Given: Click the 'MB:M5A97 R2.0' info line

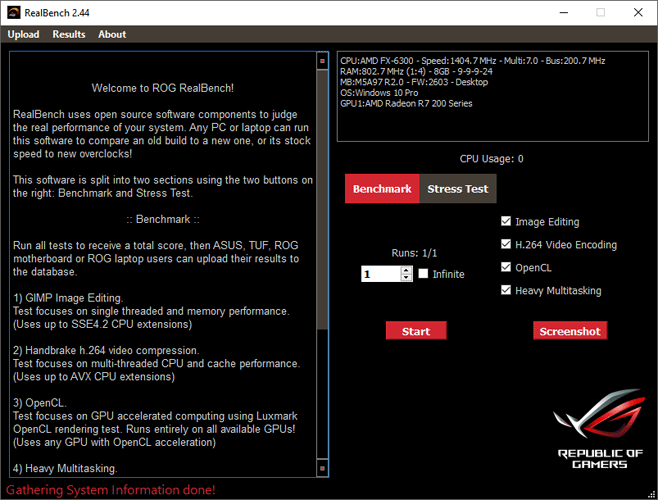Looking at the screenshot, I should tap(414, 82).
